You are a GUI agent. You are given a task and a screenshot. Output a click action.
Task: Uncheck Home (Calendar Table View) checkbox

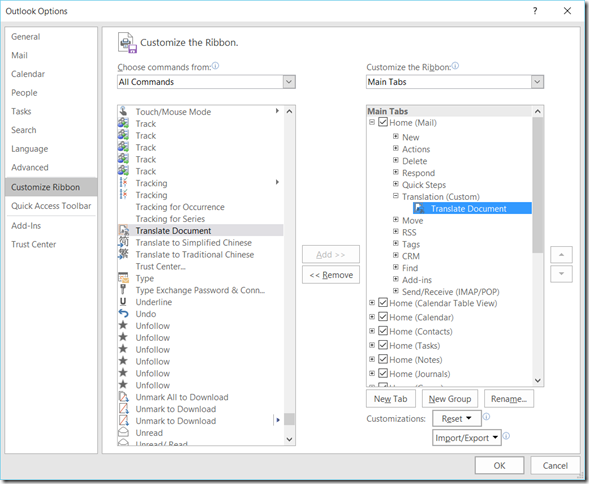[383, 302]
